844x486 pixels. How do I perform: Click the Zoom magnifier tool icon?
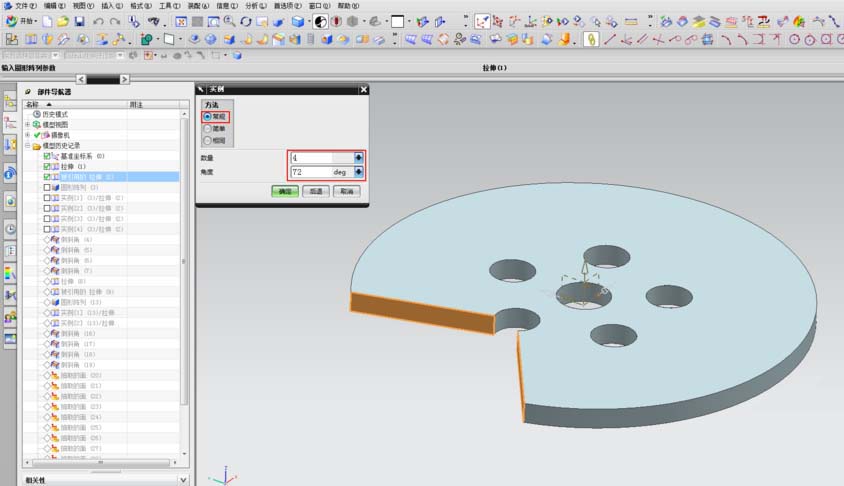click(229, 21)
